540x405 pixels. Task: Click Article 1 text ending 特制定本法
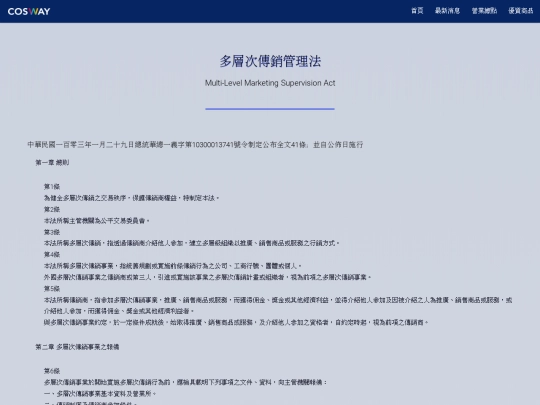(132, 198)
